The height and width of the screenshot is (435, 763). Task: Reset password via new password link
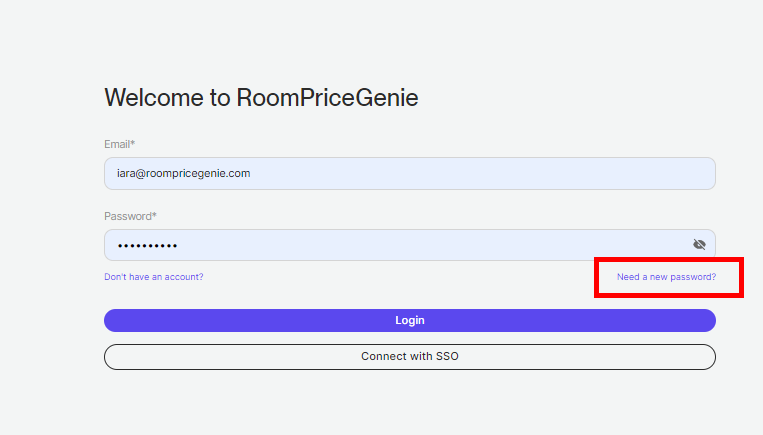(666, 276)
